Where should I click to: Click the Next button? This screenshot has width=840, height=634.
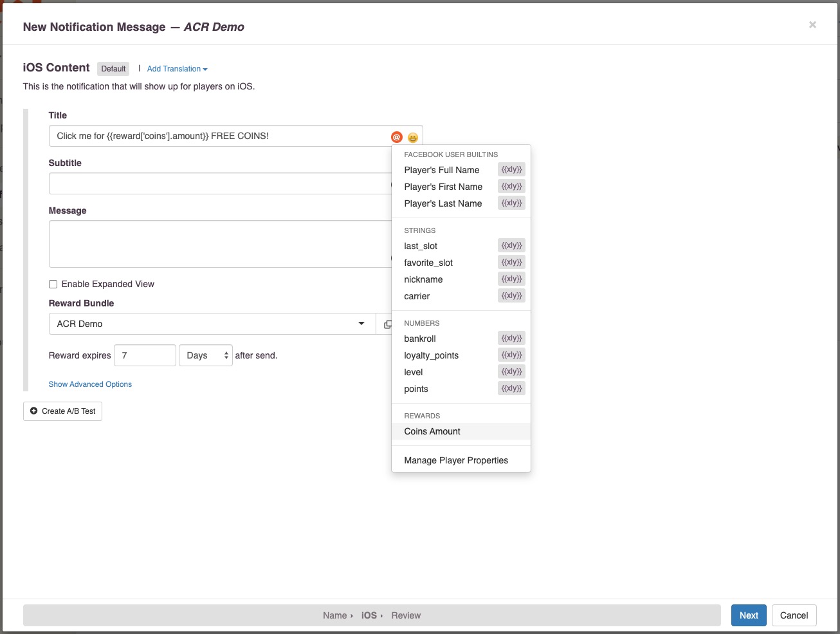pyautogui.click(x=748, y=615)
